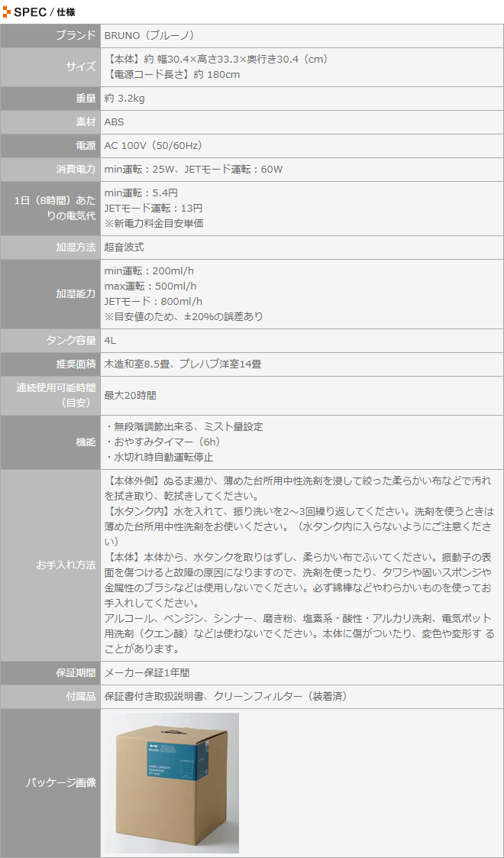
Task: Click the '推奨面積' row label
Action: (x=76, y=364)
